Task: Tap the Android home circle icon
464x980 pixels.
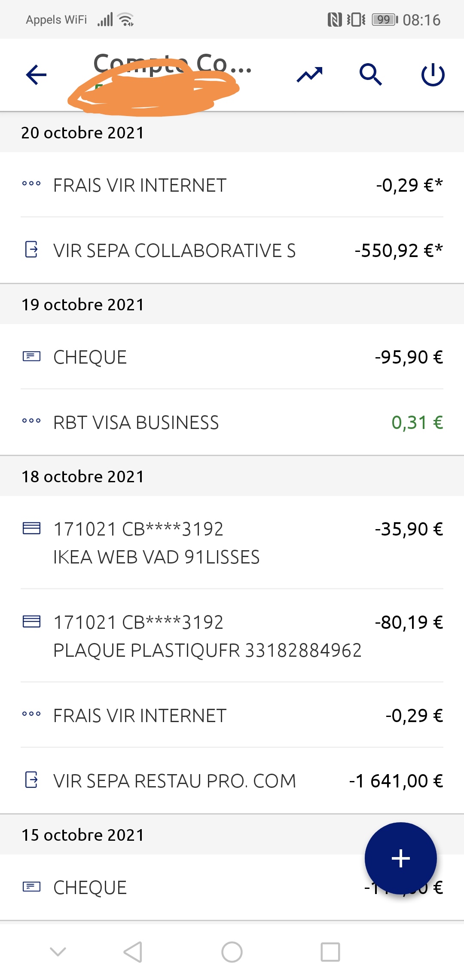Action: point(232,952)
